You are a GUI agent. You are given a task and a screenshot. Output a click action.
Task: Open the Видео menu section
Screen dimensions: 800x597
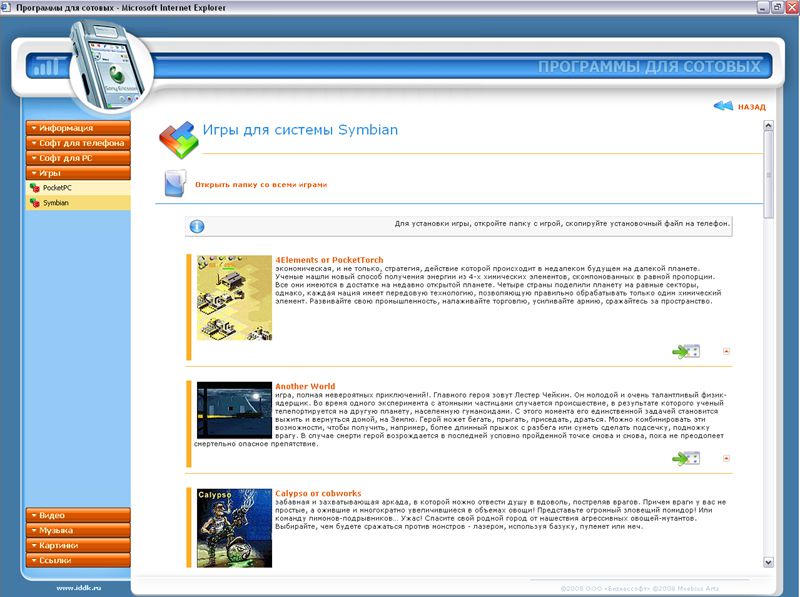click(78, 516)
